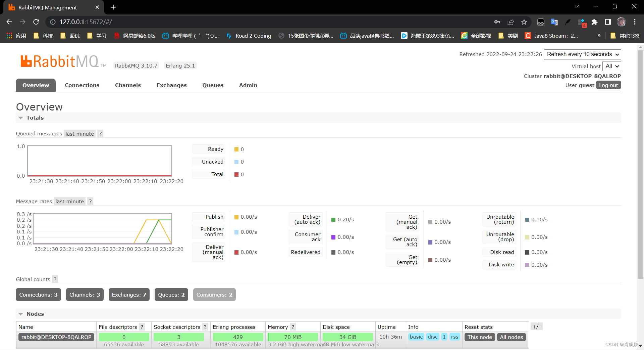Open 其他书签 folder
Image resolution: width=644 pixels, height=350 pixels.
tap(625, 36)
